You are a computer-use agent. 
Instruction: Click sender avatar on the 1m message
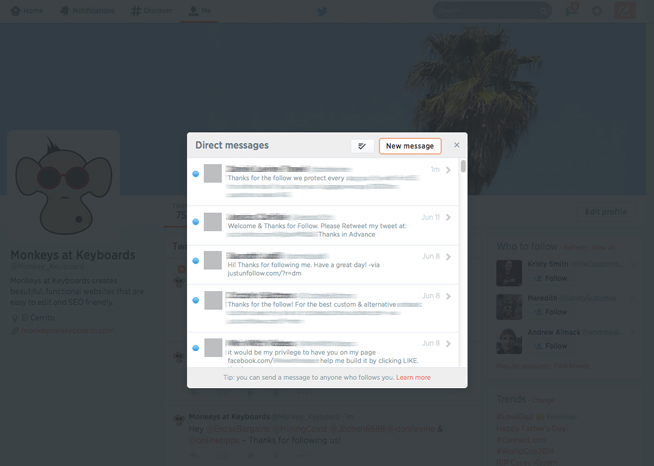(x=213, y=174)
